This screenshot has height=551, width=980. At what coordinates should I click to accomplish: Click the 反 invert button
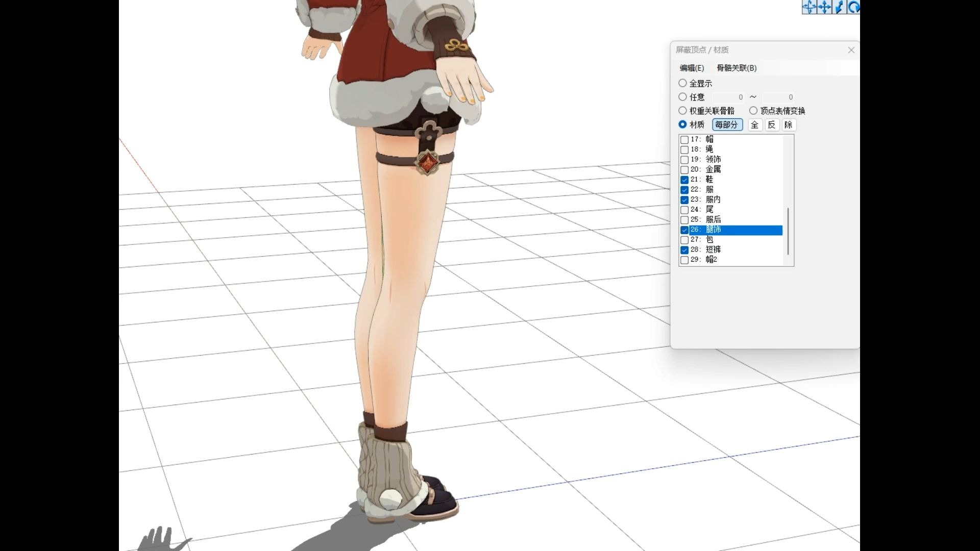[x=772, y=124]
